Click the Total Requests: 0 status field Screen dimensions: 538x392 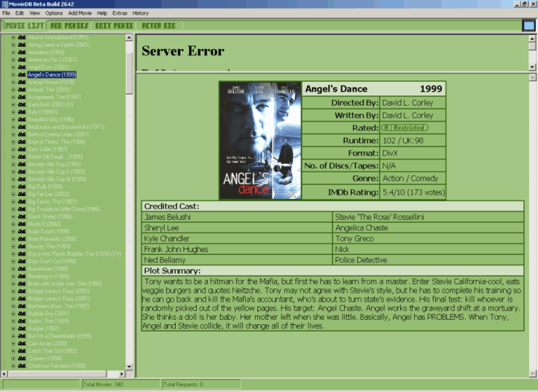click(201, 385)
